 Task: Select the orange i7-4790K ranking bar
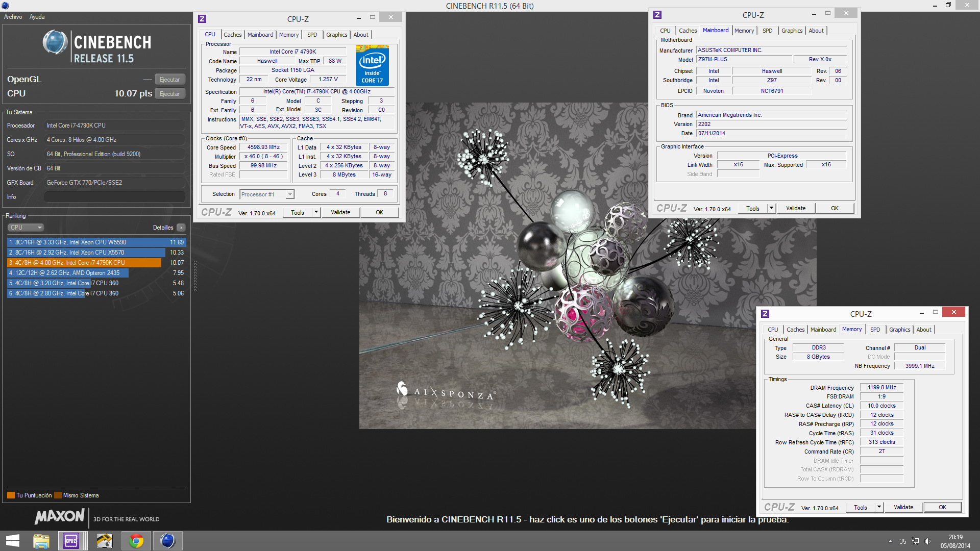(84, 263)
